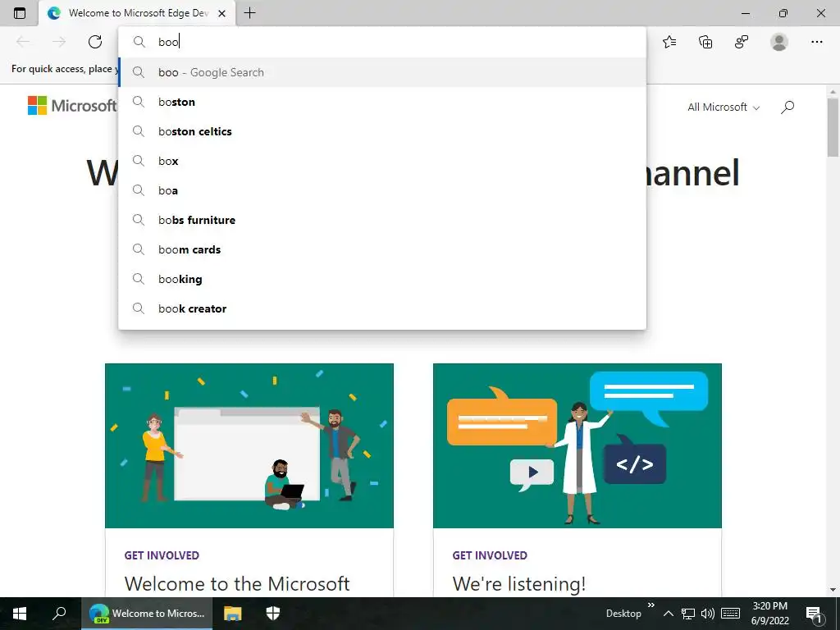Screen dimensions: 840x630
Task: Select the 'box' search suggestion
Action: [382, 161]
